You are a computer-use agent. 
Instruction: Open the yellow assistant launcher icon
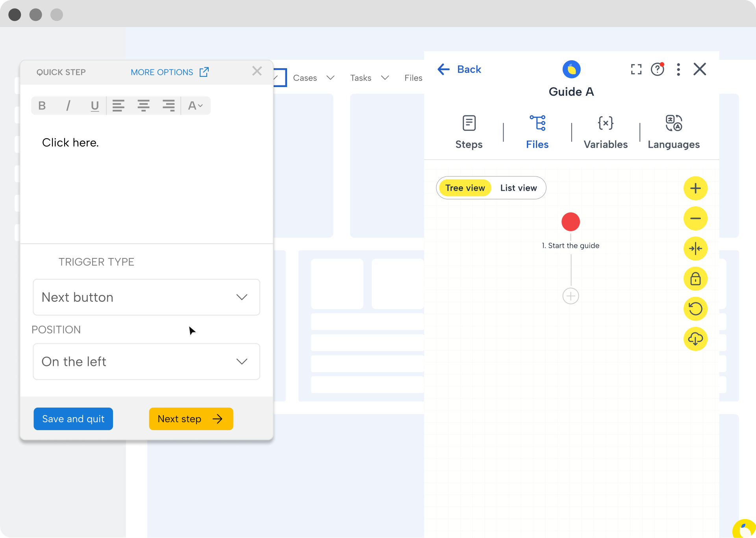[744, 529]
